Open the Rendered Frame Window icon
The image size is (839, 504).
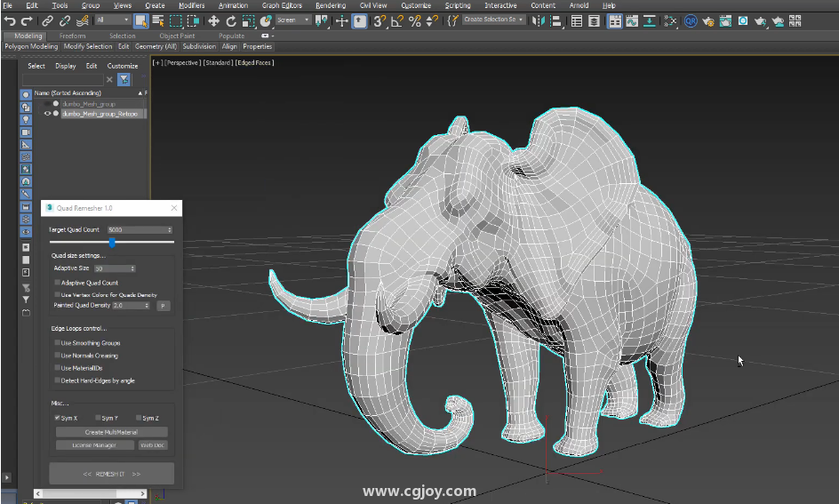tap(725, 20)
